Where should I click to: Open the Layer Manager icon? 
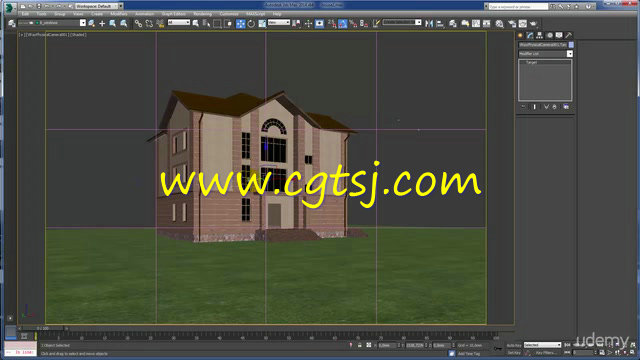(453, 24)
